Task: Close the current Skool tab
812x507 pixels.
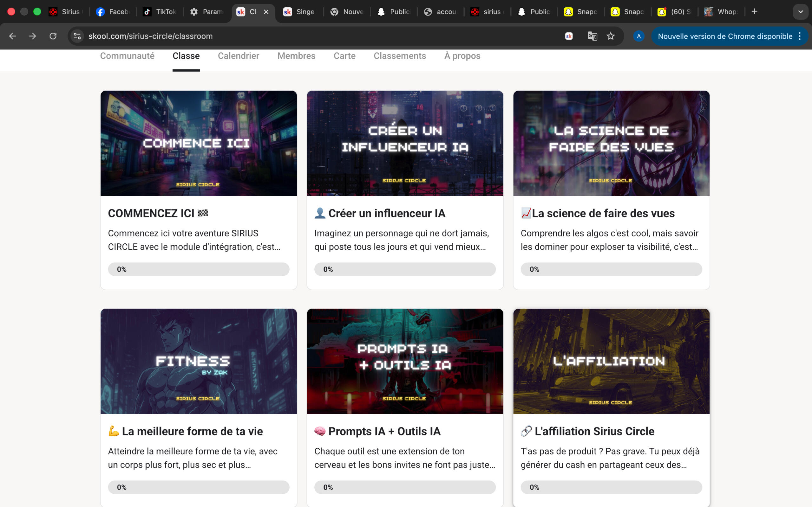Action: click(x=266, y=12)
